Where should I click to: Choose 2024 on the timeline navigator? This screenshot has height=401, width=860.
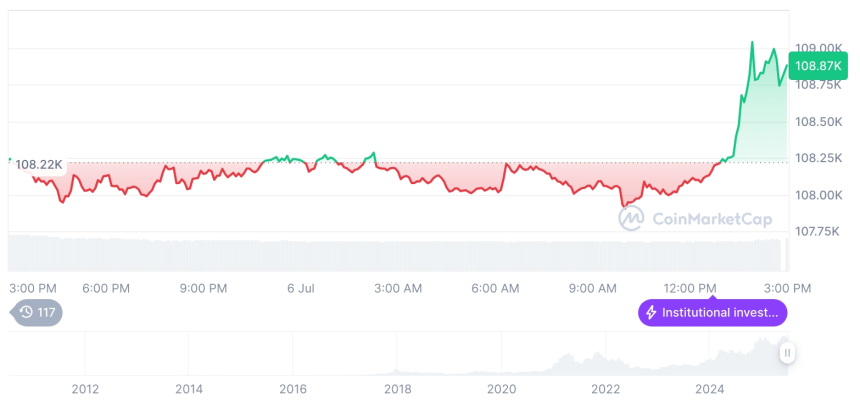[710, 388]
